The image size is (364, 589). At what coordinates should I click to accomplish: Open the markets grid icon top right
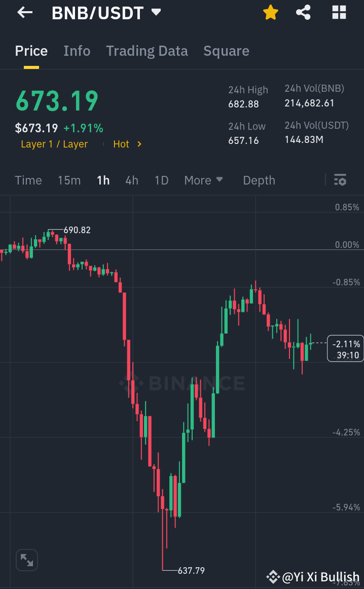tap(338, 13)
